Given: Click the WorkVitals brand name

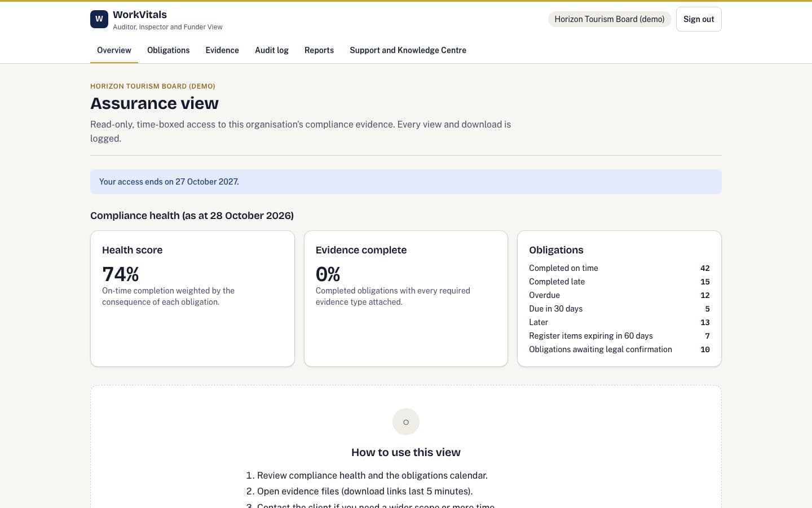Looking at the screenshot, I should click(140, 15).
